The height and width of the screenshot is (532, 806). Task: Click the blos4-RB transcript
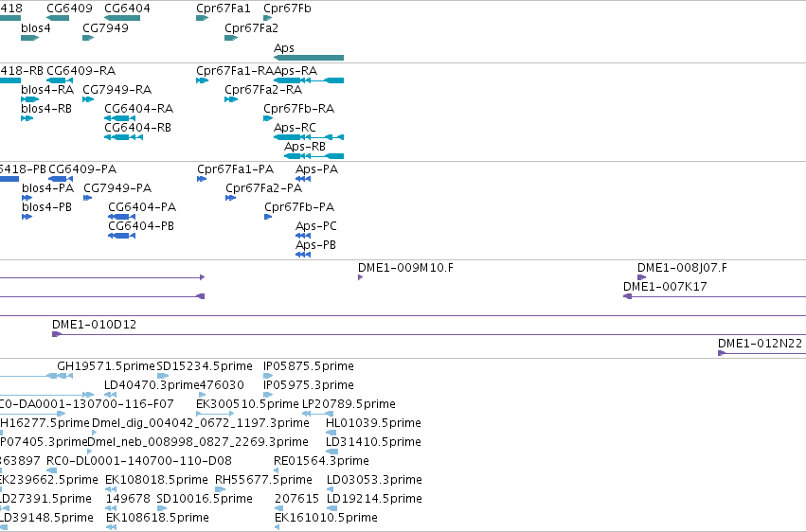[27, 118]
